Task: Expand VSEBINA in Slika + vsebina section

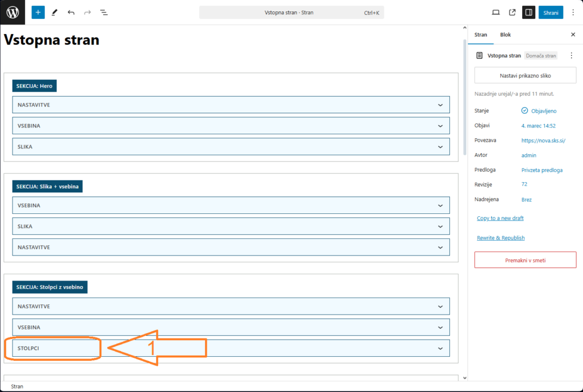Action: tap(231, 205)
